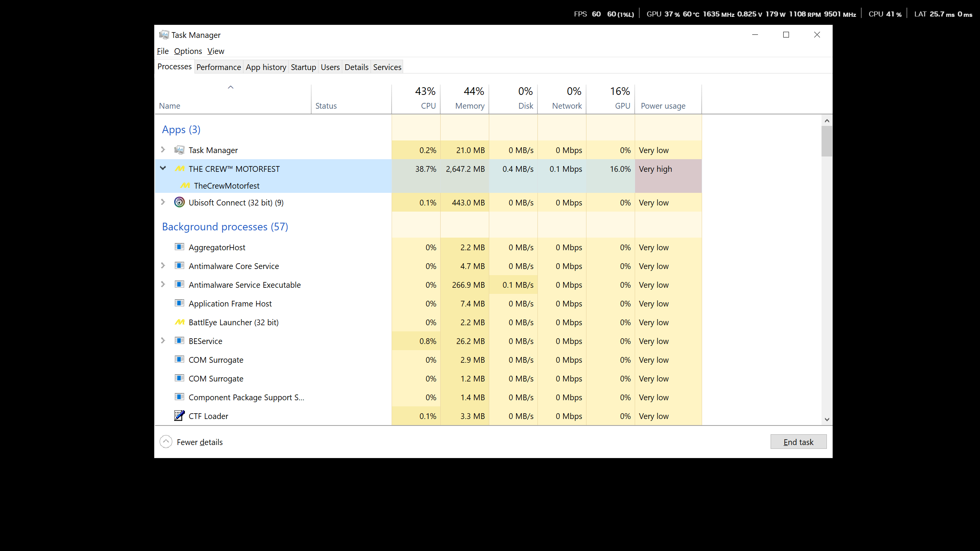Image resolution: width=980 pixels, height=551 pixels.
Task: Click the Fewer details arrow icon
Action: (x=166, y=442)
